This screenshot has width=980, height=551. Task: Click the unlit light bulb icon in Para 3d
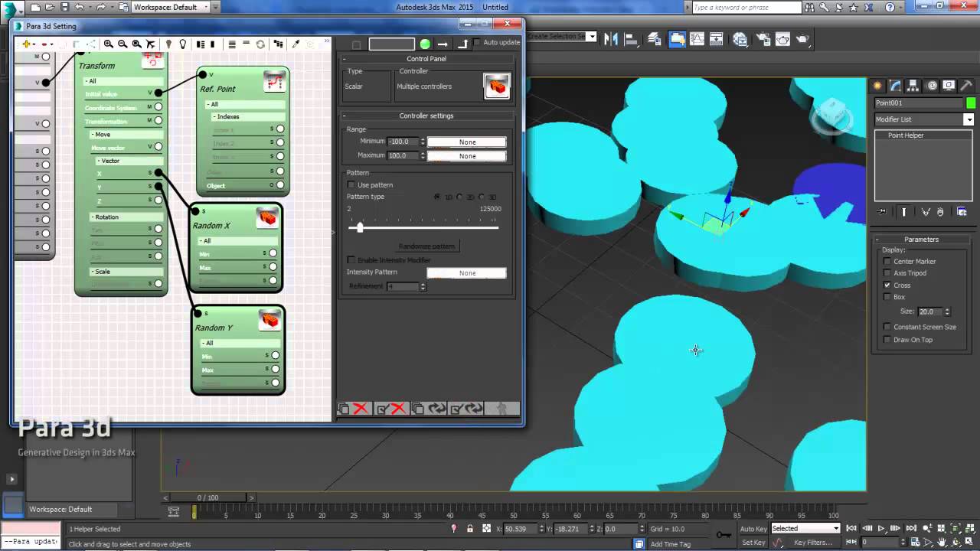168,44
